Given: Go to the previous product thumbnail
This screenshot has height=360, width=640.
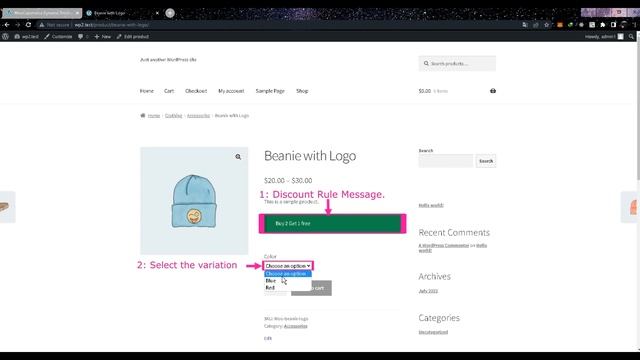Looking at the screenshot, I should [x=7, y=207].
